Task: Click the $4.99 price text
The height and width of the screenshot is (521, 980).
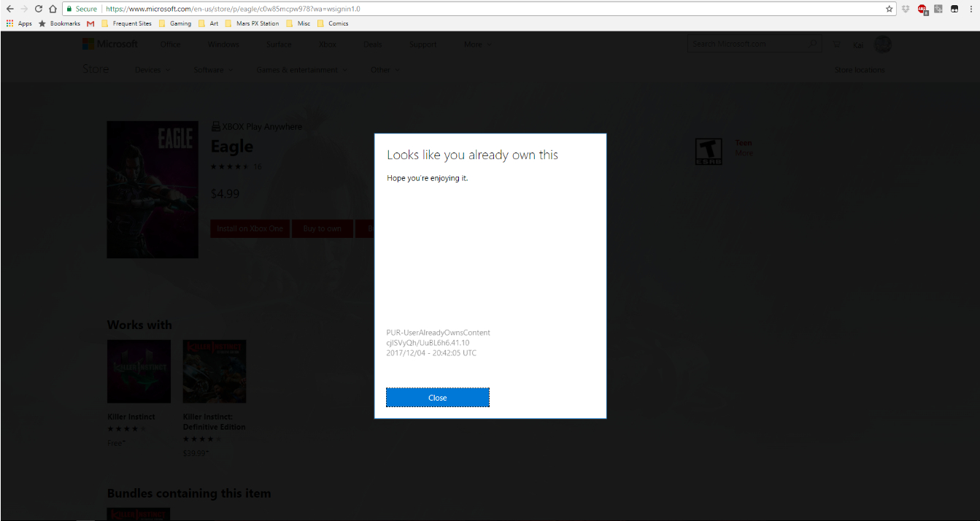Action: tap(225, 194)
